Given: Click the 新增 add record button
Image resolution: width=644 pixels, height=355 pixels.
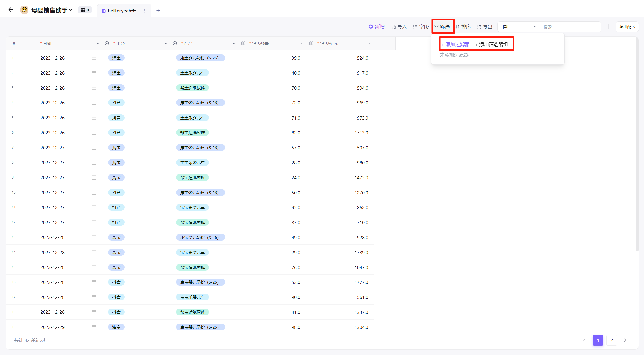Looking at the screenshot, I should 377,27.
